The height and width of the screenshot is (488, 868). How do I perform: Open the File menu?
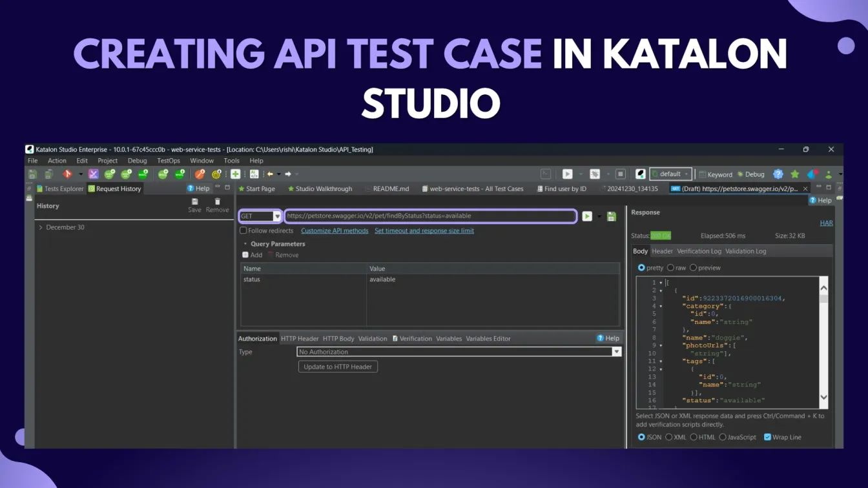pos(32,161)
